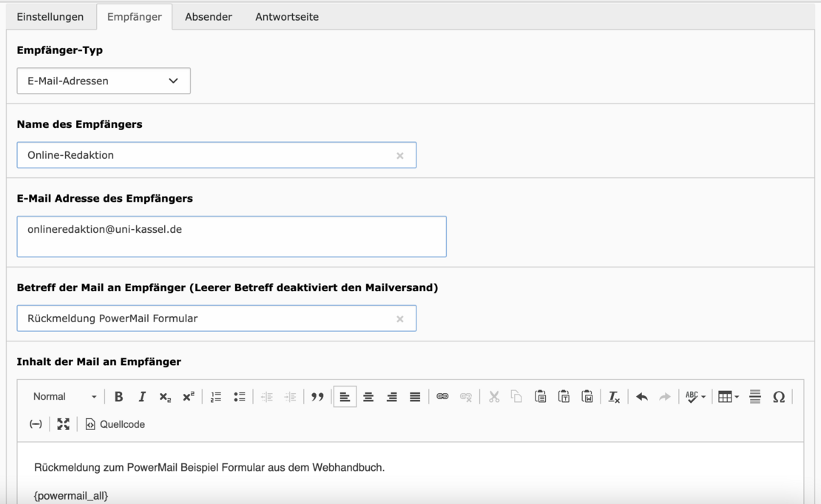This screenshot has height=504, width=821.
Task: Click the Quellcode source button
Action: click(x=115, y=424)
